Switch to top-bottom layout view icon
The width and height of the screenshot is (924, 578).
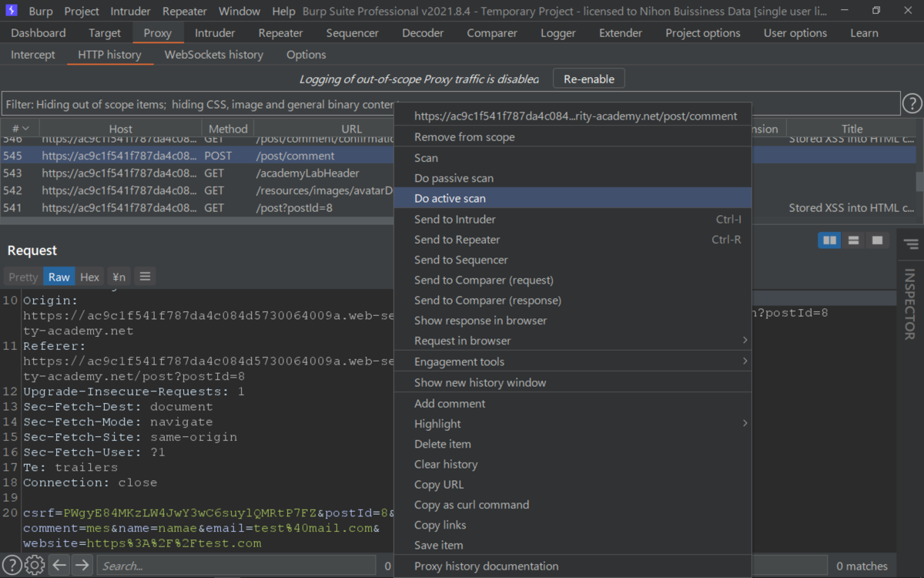[x=853, y=240]
